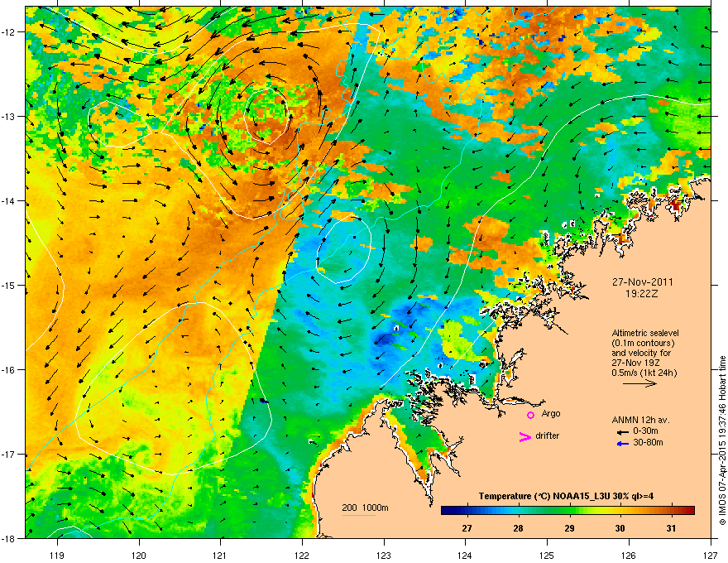Viewport: 728px width, 563px height.
Task: Click the latitude axis label -14
Action: [x=9, y=201]
